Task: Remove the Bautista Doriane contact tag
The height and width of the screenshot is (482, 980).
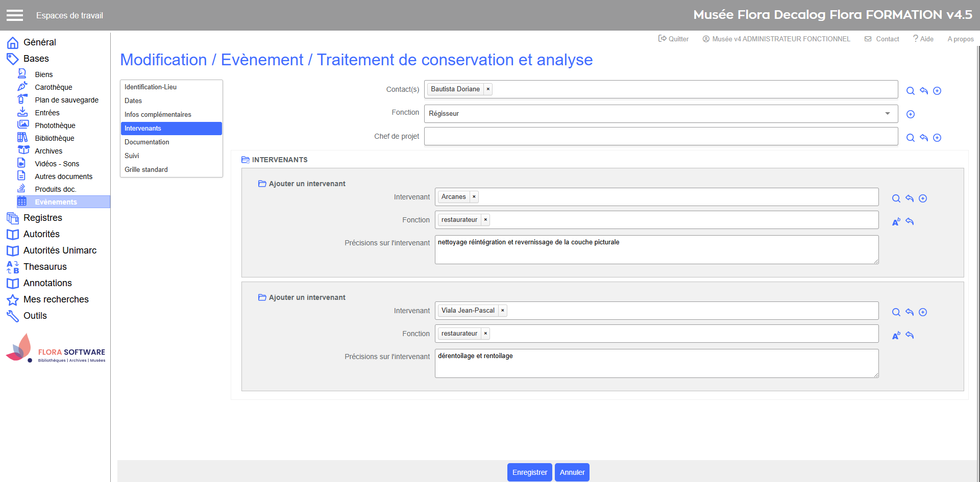Action: point(488,89)
